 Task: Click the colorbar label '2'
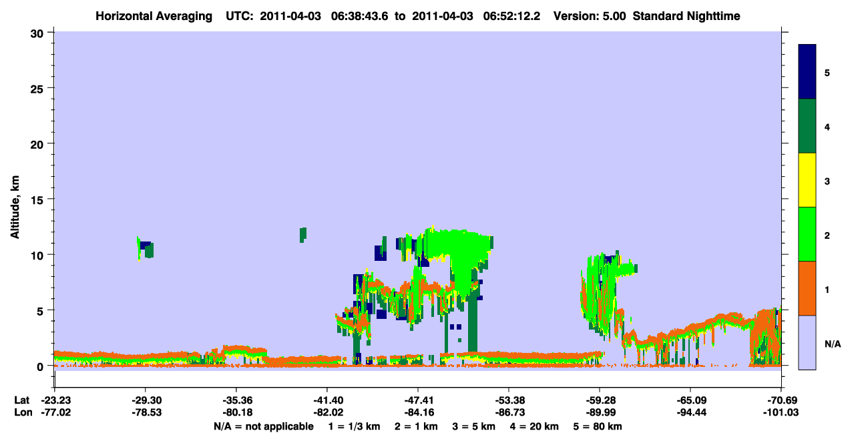point(827,235)
